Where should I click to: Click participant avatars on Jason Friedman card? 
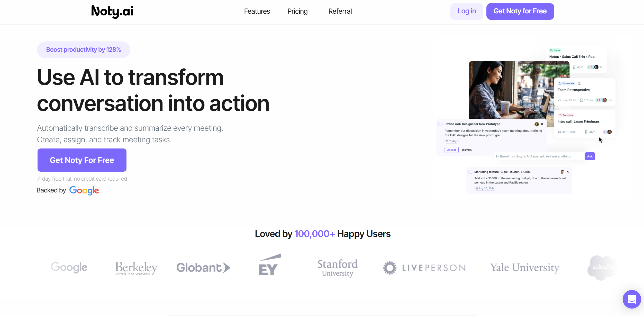click(x=607, y=132)
